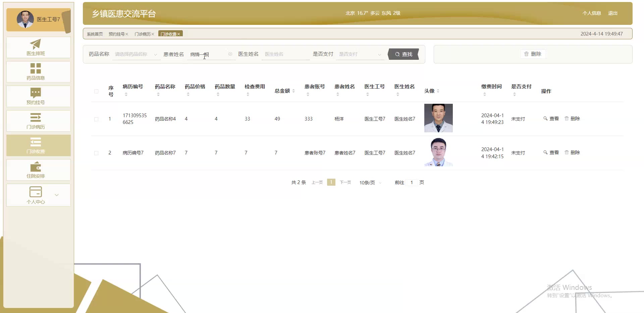Image resolution: width=644 pixels, height=313 pixels.
Task: Open 门诊病历 list icon in sidebar
Action: click(36, 118)
